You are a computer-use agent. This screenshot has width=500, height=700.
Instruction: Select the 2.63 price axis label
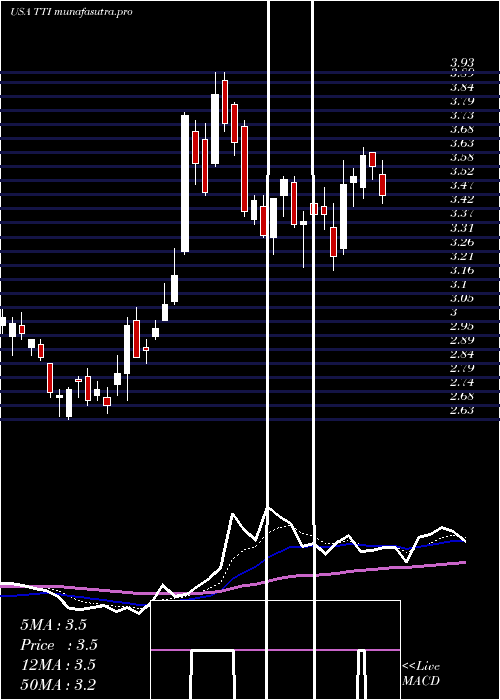pos(462,410)
